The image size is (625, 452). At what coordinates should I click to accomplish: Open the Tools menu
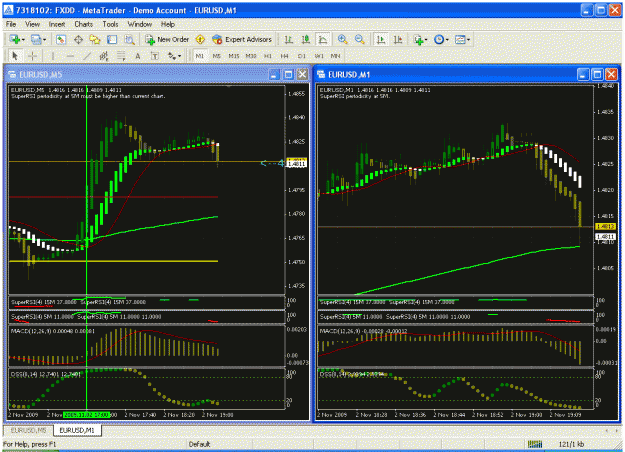[x=110, y=24]
